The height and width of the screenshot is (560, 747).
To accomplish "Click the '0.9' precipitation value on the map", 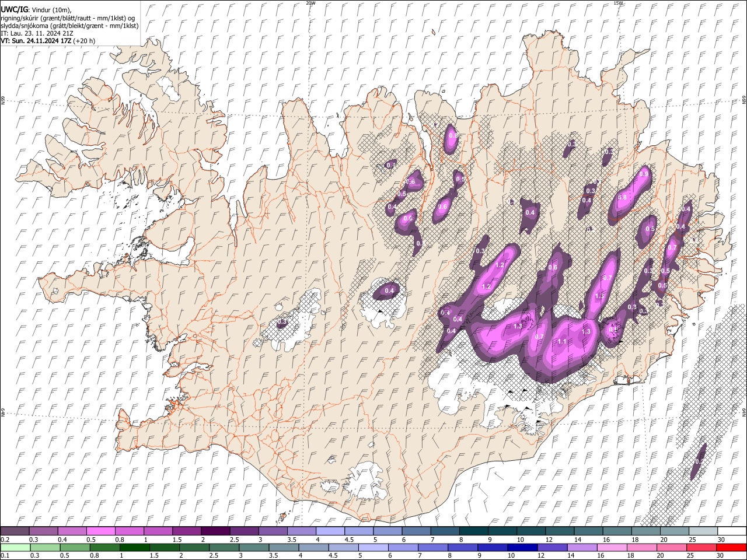I will [x=644, y=174].
